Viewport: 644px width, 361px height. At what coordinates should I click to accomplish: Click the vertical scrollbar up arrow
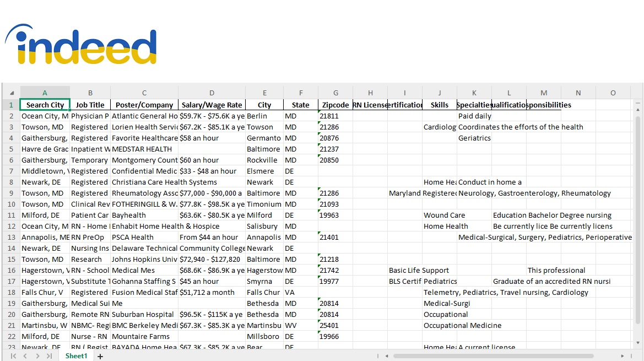tap(638, 110)
